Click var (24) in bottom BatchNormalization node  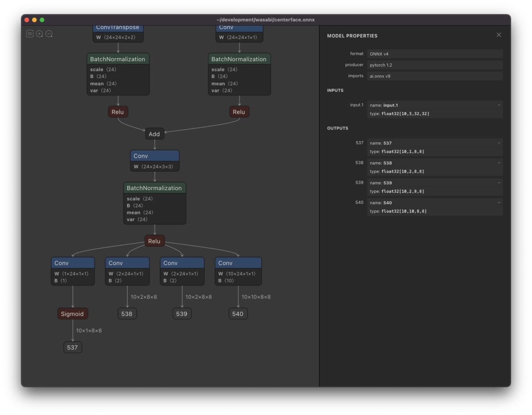coord(137,220)
